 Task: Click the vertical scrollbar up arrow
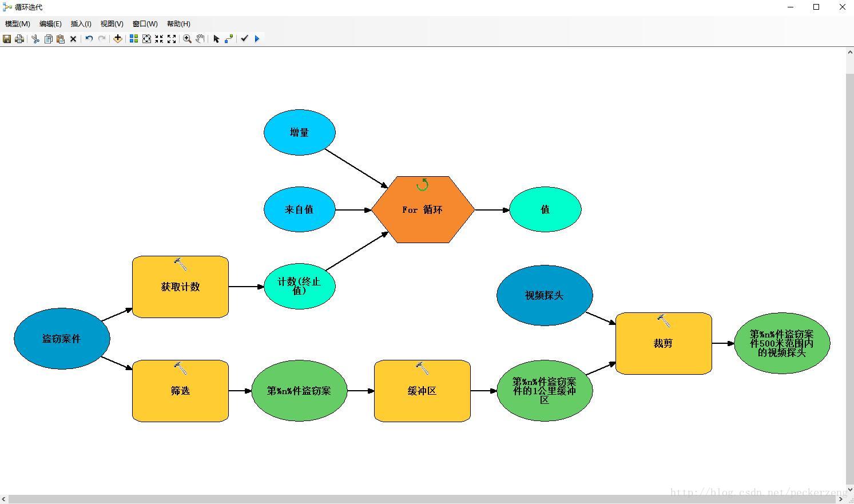pyautogui.click(x=849, y=53)
